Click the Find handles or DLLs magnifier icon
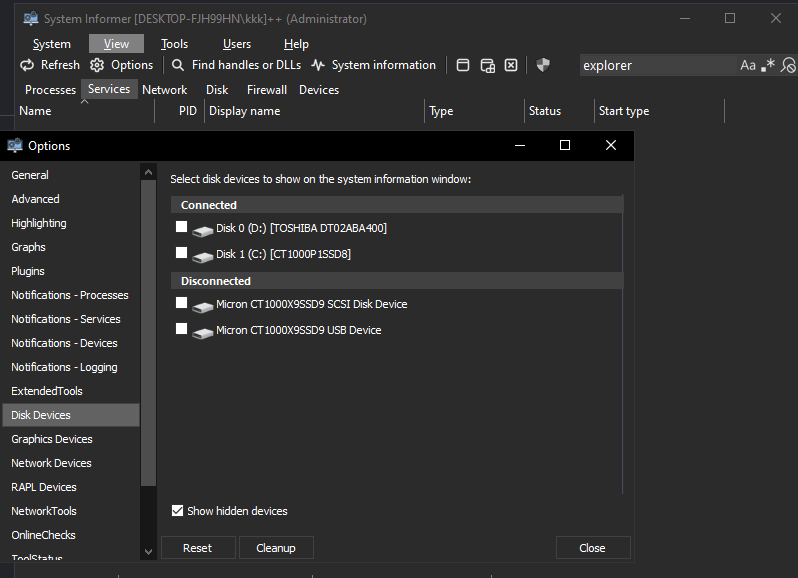The width and height of the screenshot is (798, 578). click(x=178, y=65)
